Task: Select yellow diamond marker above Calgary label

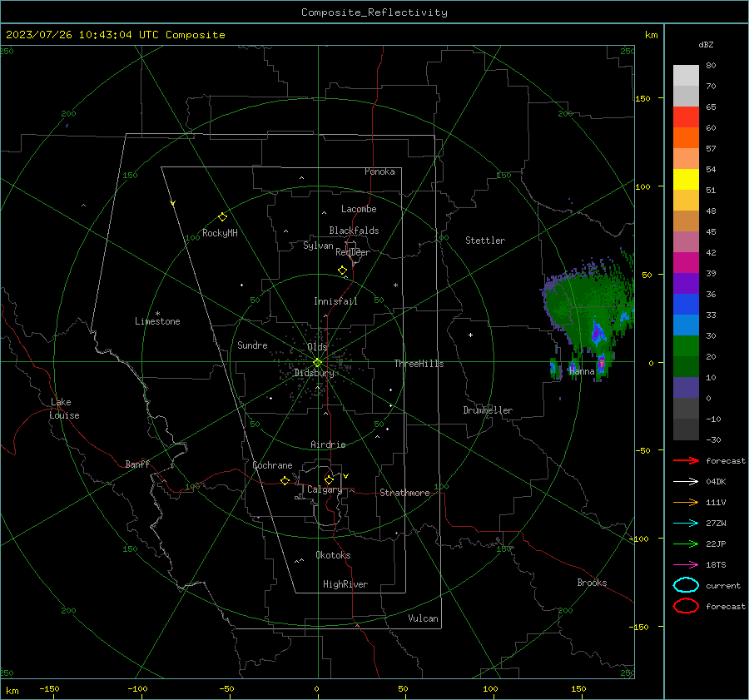Action: (x=329, y=479)
